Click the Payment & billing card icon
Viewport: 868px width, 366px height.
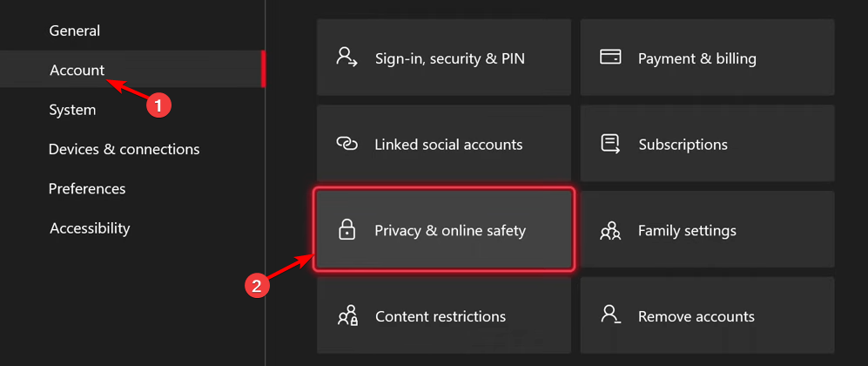point(610,57)
